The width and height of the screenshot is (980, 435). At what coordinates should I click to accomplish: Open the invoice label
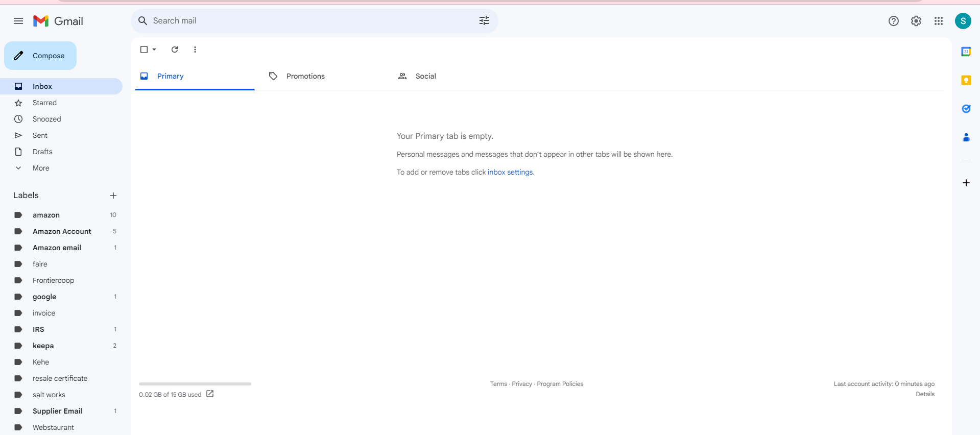point(61,313)
